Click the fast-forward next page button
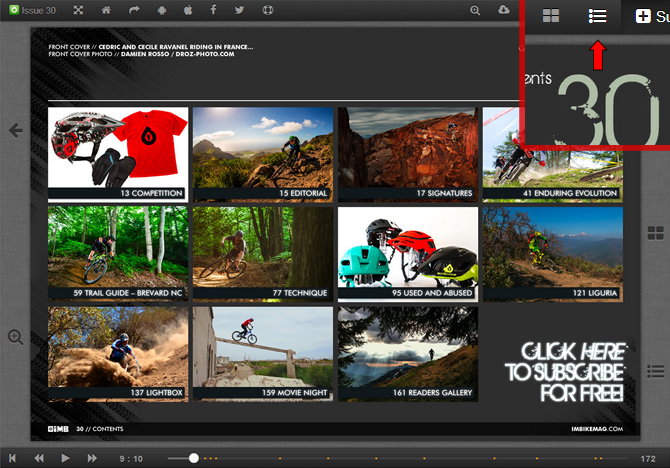Viewport: 670px width, 468px height. pyautogui.click(x=91, y=458)
